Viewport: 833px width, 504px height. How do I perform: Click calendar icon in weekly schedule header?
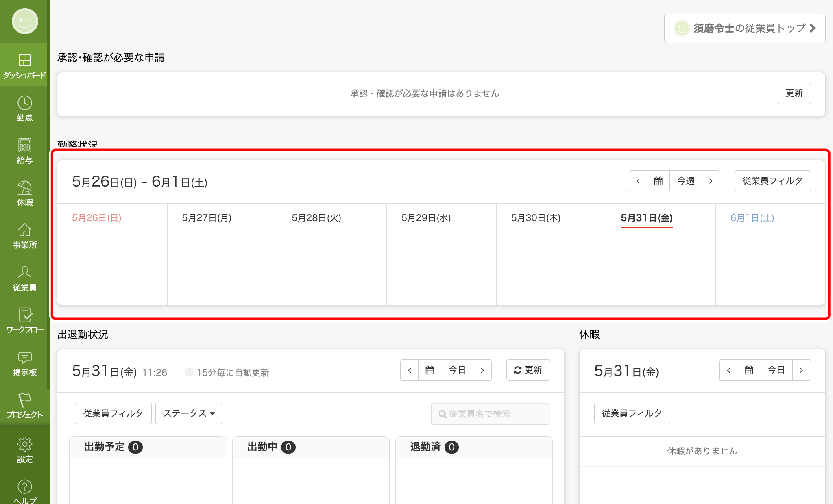pos(658,181)
